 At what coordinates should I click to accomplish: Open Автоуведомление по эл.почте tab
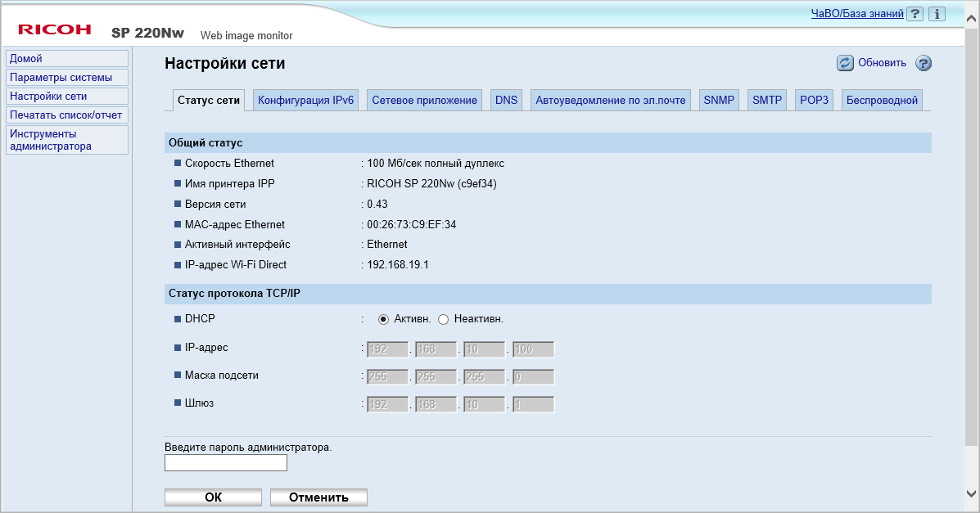(x=611, y=100)
